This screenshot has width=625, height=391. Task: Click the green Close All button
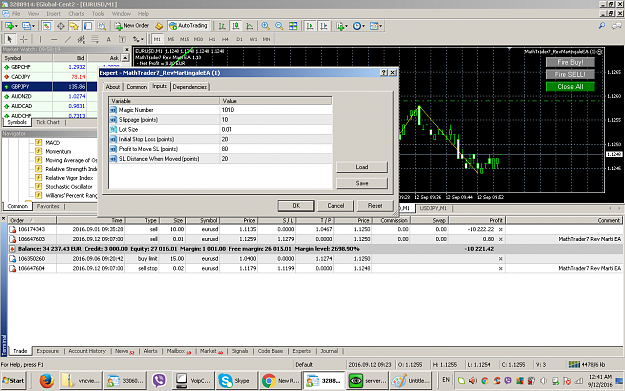pos(570,87)
